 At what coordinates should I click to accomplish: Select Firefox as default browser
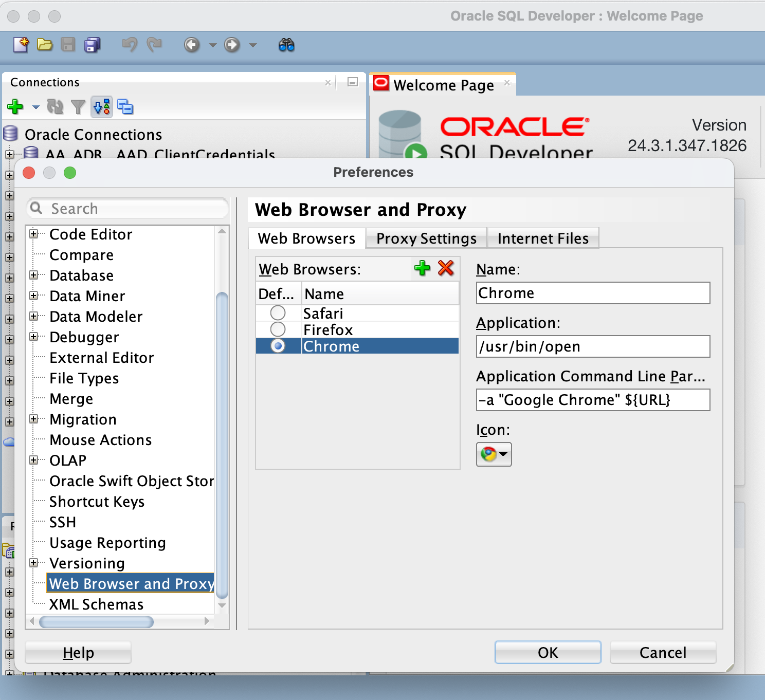point(278,329)
